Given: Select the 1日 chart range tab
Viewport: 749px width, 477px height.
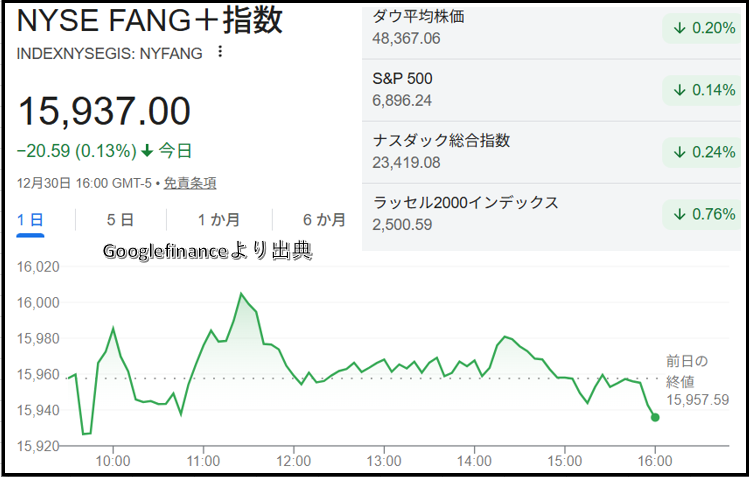Looking at the screenshot, I should (x=30, y=220).
